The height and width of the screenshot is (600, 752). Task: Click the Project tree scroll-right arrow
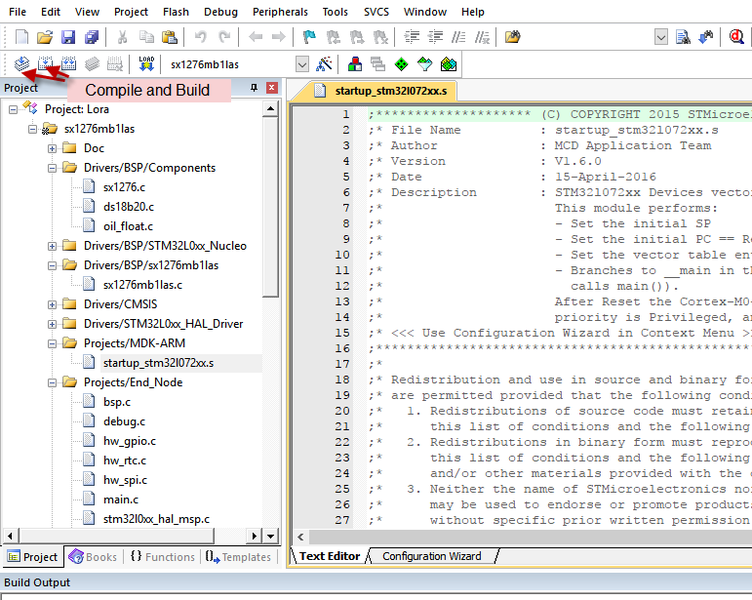click(x=255, y=536)
